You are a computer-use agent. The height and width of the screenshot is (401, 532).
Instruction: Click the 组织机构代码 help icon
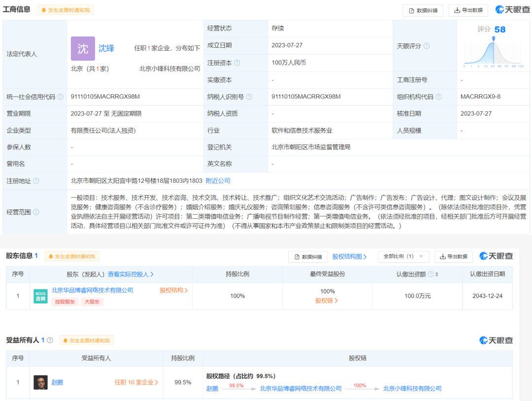coord(439,97)
